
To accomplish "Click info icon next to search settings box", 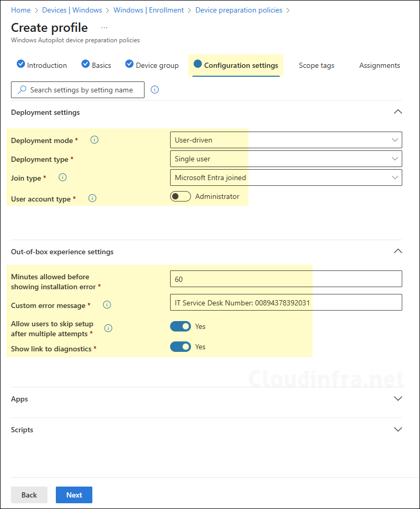I will pyautogui.click(x=154, y=90).
